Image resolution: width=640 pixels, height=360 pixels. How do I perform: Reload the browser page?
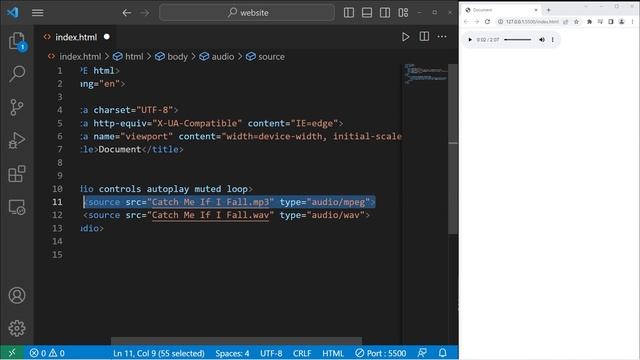pos(487,22)
